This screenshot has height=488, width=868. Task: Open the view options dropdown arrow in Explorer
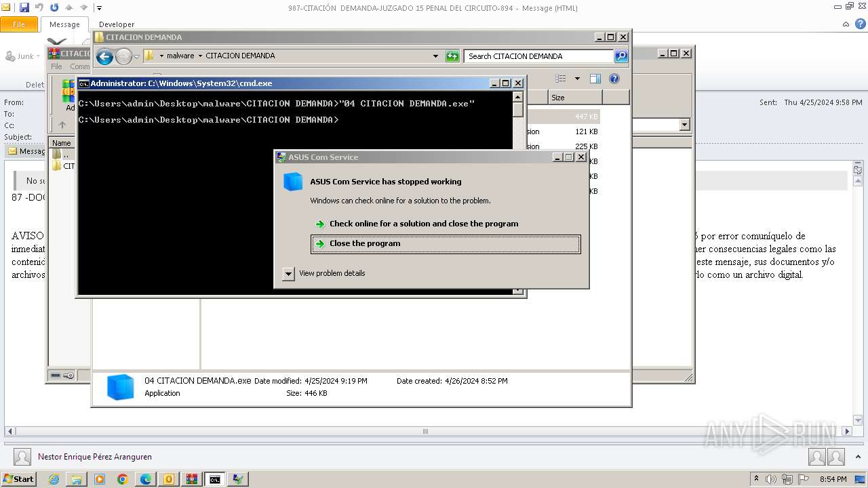pyautogui.click(x=577, y=79)
